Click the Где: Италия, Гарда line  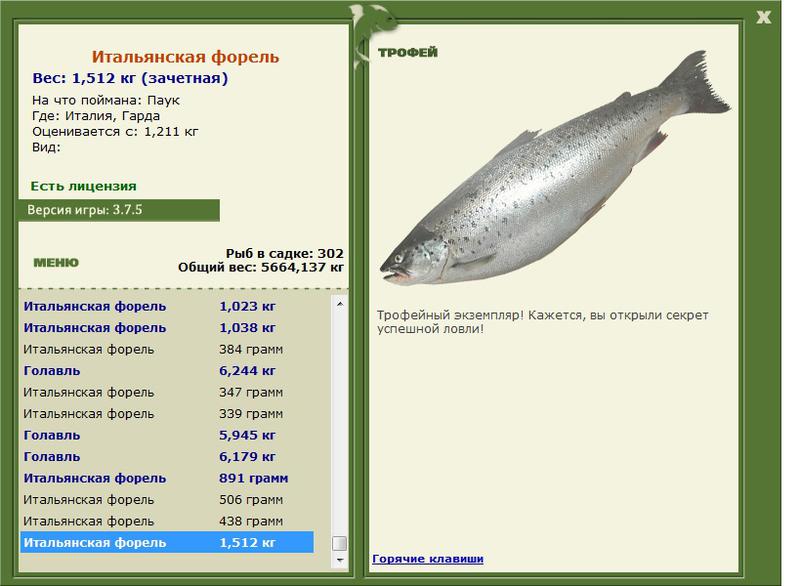coord(96,116)
